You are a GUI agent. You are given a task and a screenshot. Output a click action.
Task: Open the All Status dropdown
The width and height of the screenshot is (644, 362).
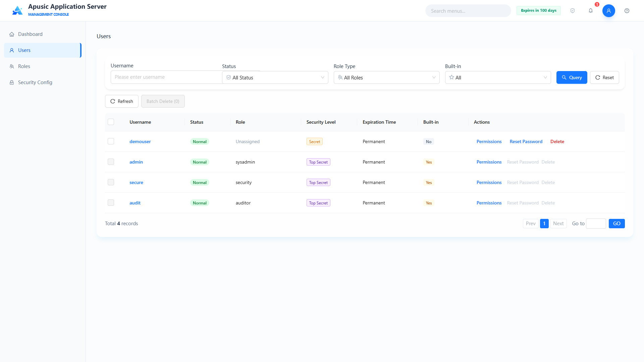pyautogui.click(x=275, y=77)
